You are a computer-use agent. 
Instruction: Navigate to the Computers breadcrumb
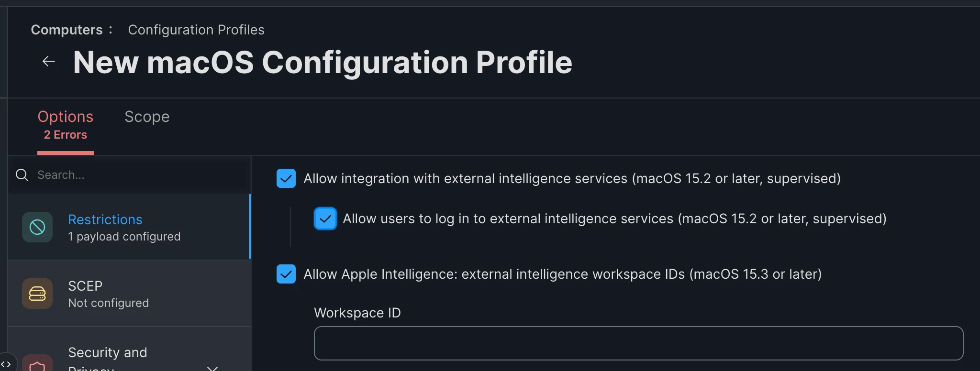pyautogui.click(x=67, y=30)
